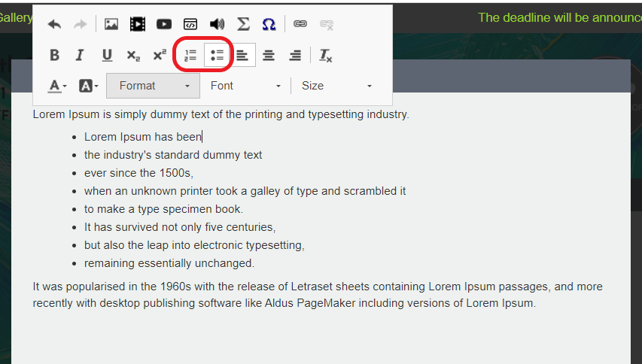Click in the 'to make a type specimen book' line

click(x=163, y=209)
